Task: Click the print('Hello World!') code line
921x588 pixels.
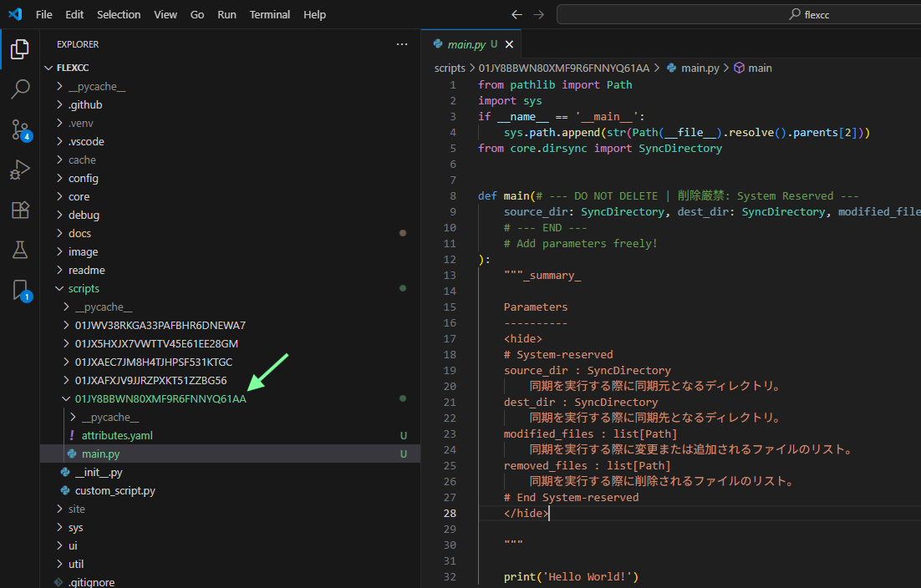Action: 571,577
